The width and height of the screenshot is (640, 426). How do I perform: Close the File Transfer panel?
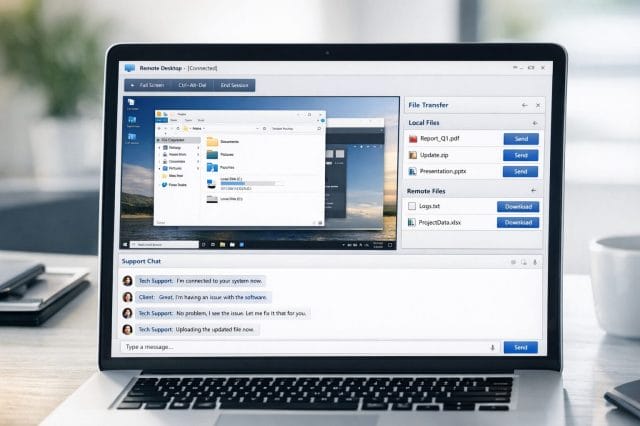538,105
